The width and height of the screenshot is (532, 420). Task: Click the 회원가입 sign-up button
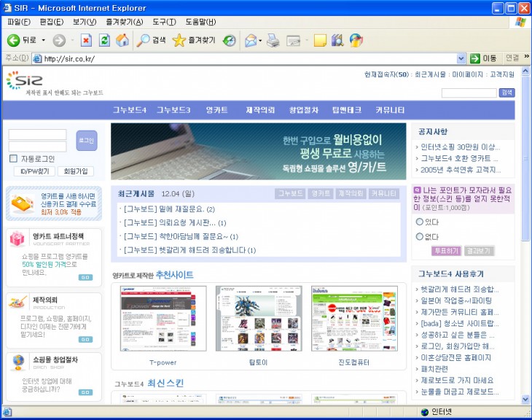[76, 171]
